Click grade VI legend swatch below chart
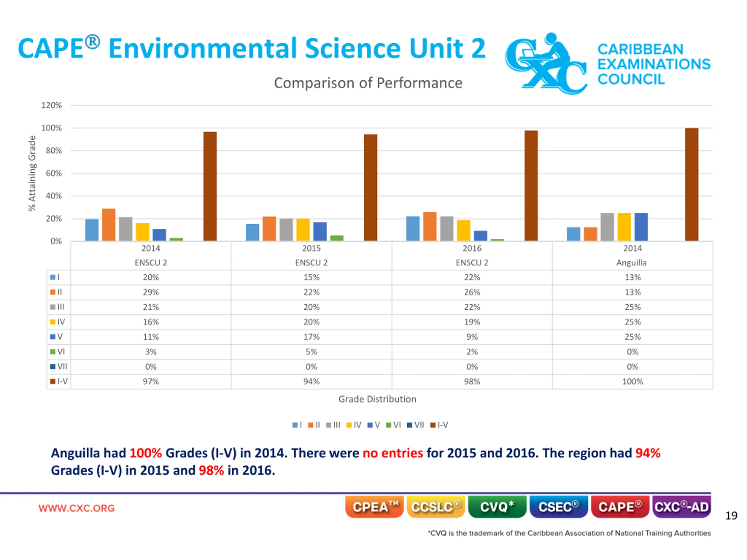The width and height of the screenshot is (747, 560). [x=388, y=425]
